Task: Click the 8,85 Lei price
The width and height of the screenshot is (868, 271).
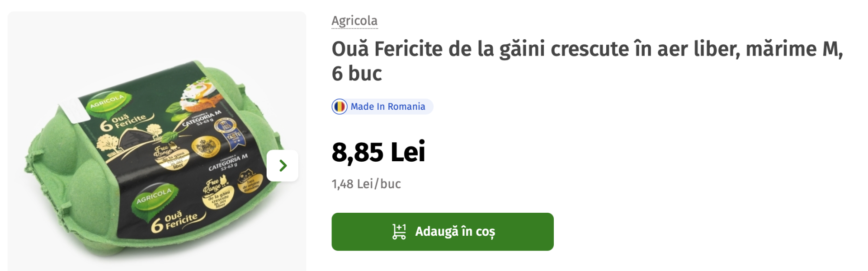Action: tap(378, 152)
